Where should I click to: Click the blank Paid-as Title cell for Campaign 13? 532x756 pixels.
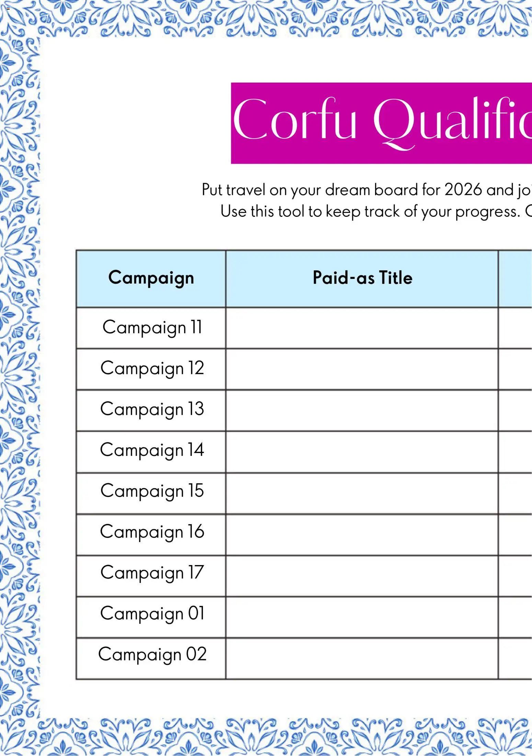point(362,410)
